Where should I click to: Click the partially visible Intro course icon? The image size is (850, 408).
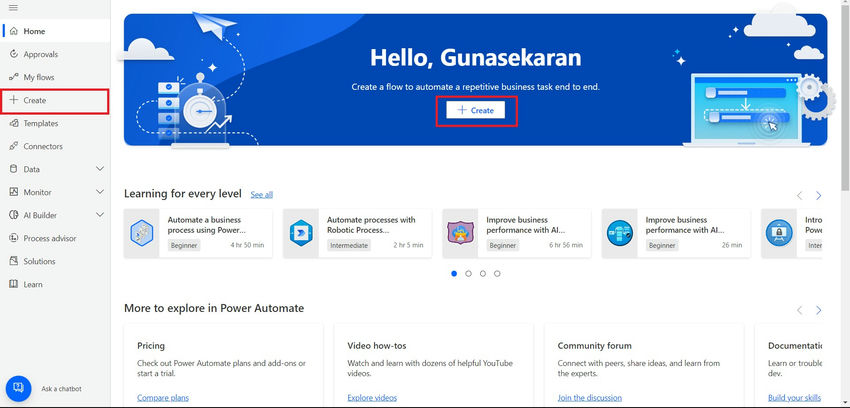point(779,234)
